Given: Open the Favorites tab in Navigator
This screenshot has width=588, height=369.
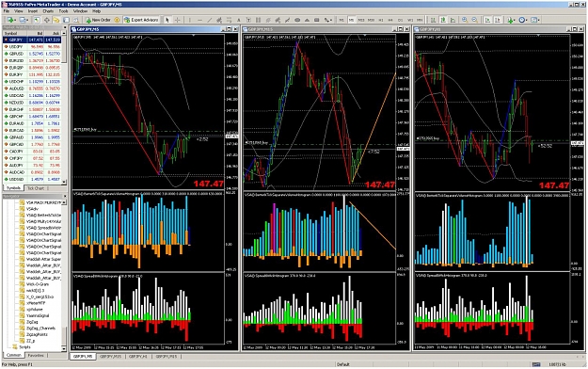Looking at the screenshot, I should click(x=36, y=355).
